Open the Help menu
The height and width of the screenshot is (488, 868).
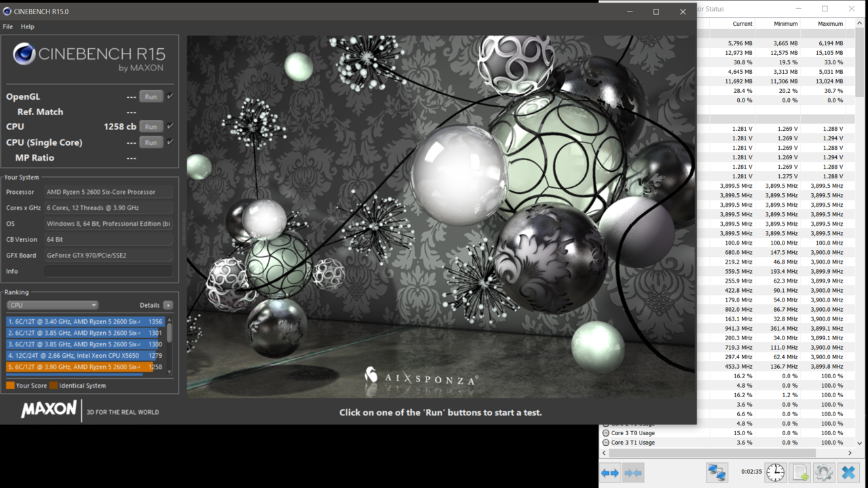click(28, 26)
